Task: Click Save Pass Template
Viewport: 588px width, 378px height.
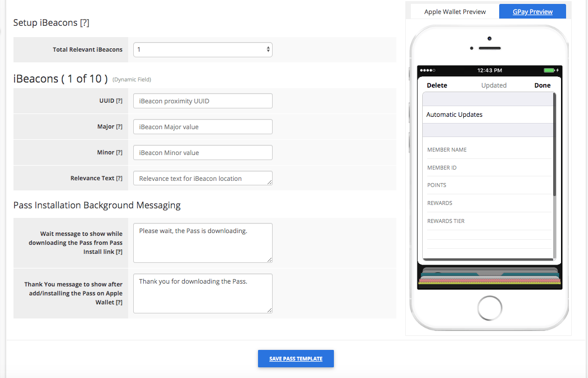Action: 296,358
